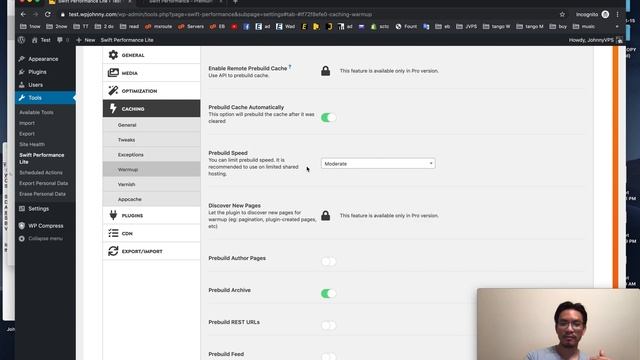Open Site Health under Tools
The width and height of the screenshot is (640, 360).
[32, 144]
